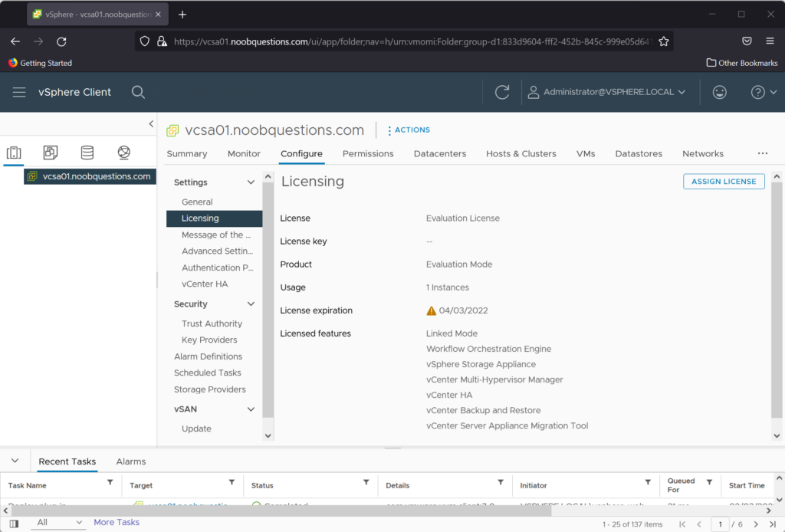Filter the Status column
The height and width of the screenshot is (532, 785).
tap(366, 482)
